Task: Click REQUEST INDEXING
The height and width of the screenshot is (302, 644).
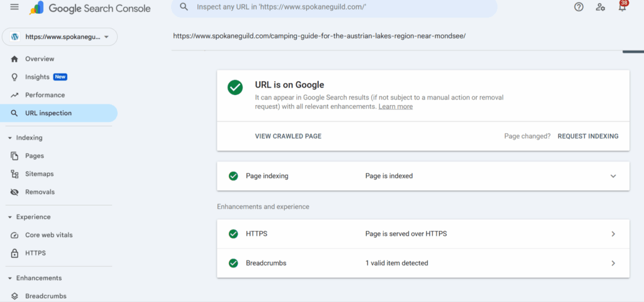Action: coord(588,136)
